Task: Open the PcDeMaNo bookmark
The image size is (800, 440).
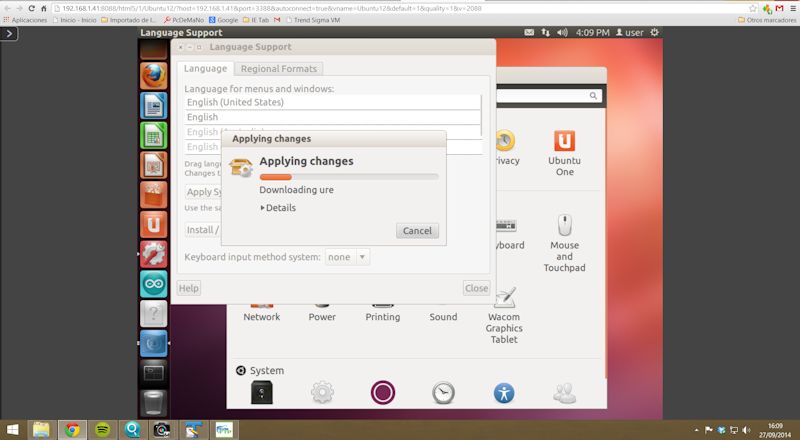Action: [x=184, y=20]
